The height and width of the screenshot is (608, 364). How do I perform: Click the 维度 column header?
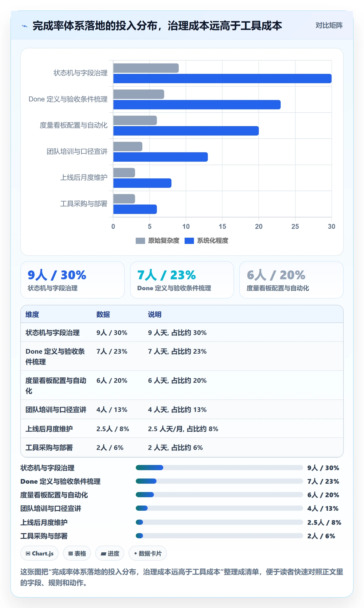32,314
